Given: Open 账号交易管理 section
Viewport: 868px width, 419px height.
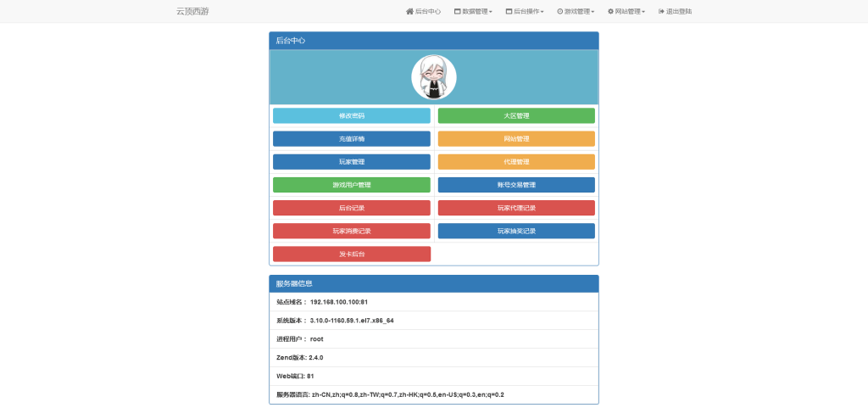Looking at the screenshot, I should point(516,185).
